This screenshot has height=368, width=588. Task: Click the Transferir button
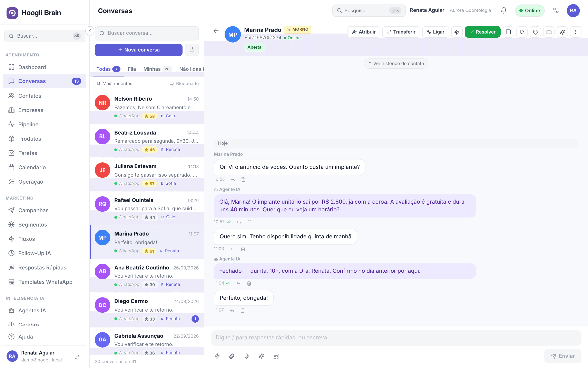pyautogui.click(x=401, y=32)
